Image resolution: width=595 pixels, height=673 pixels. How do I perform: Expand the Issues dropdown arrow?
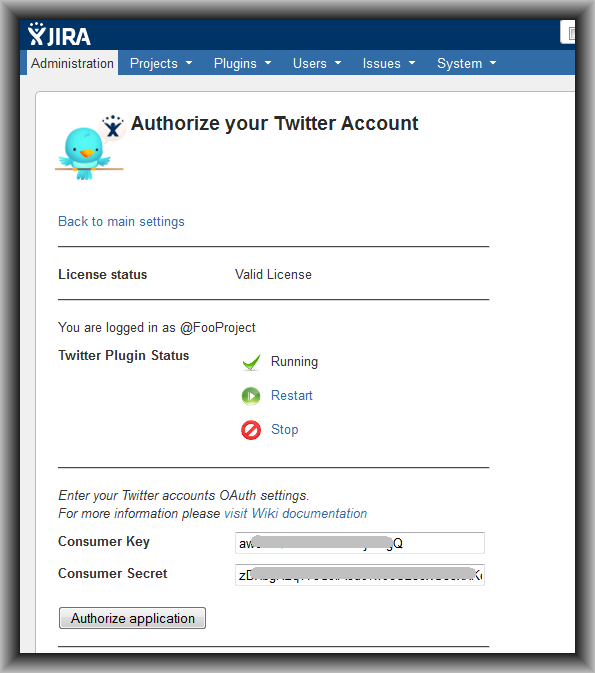[412, 63]
